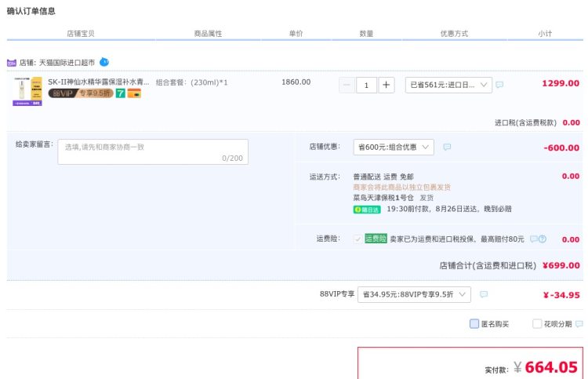Screen dimensions: 588x379
Task: Click the 天猫国际进口超市 store name
Action: [67, 63]
